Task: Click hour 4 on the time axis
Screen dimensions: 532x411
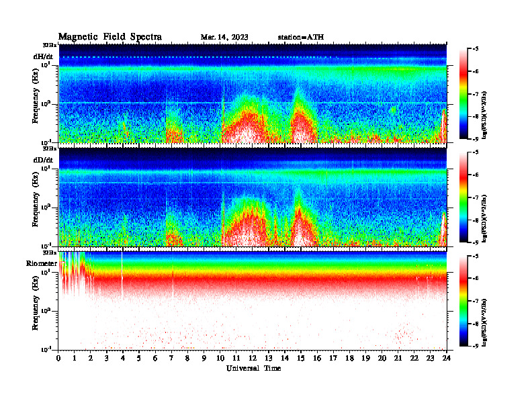Action: [123, 359]
